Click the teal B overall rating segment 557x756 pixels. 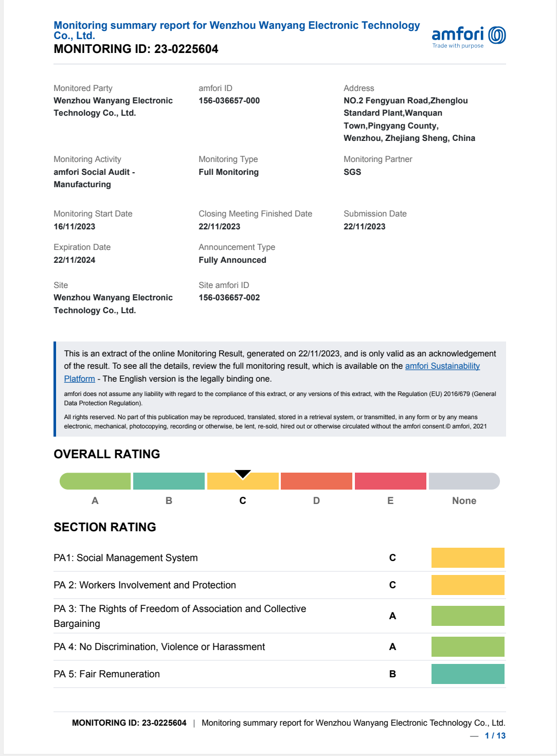(x=169, y=481)
